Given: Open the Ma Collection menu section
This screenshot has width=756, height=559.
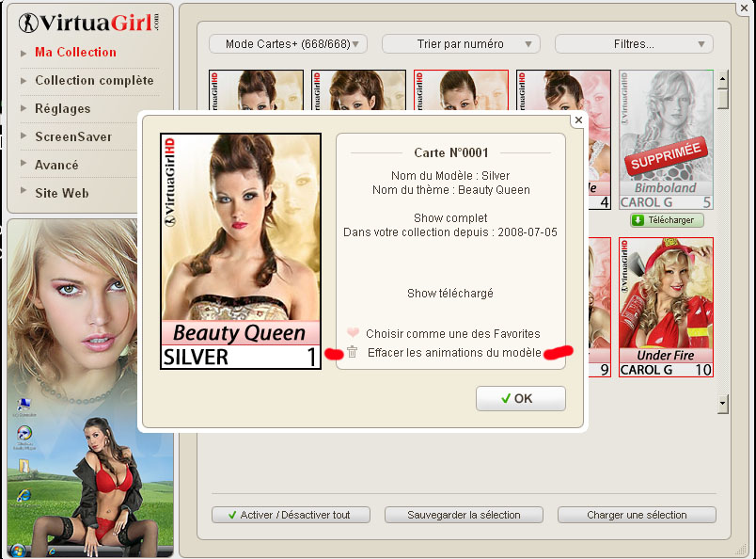Looking at the screenshot, I should [75, 52].
